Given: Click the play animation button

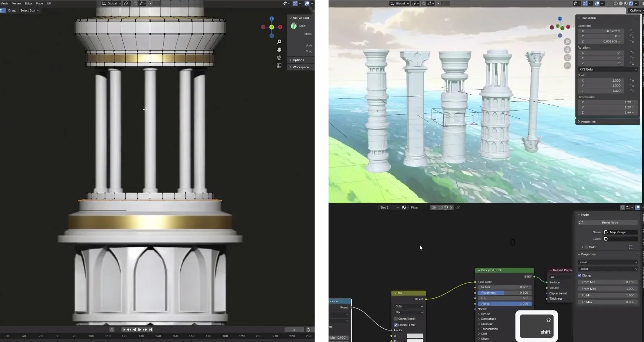Looking at the screenshot, I should (139, 330).
